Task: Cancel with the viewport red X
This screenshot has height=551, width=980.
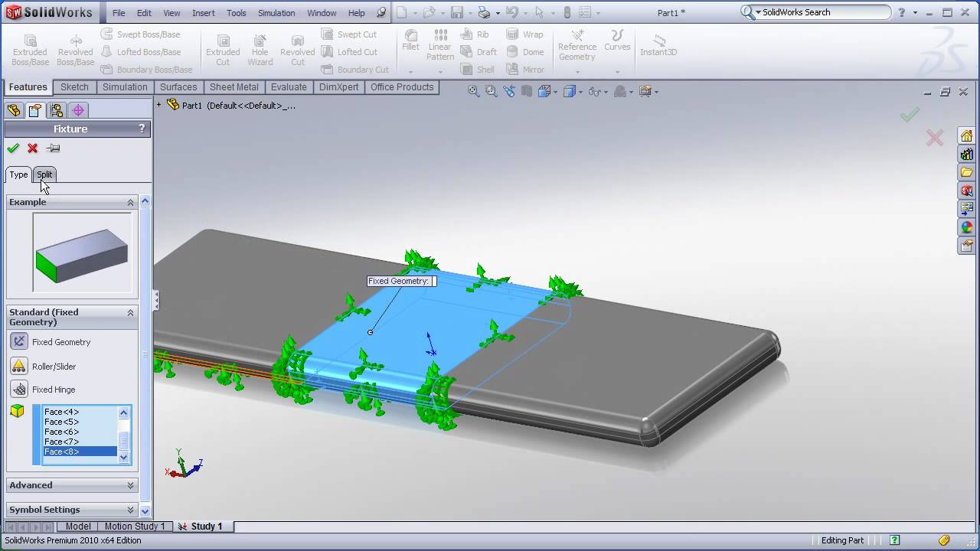Action: coord(934,138)
